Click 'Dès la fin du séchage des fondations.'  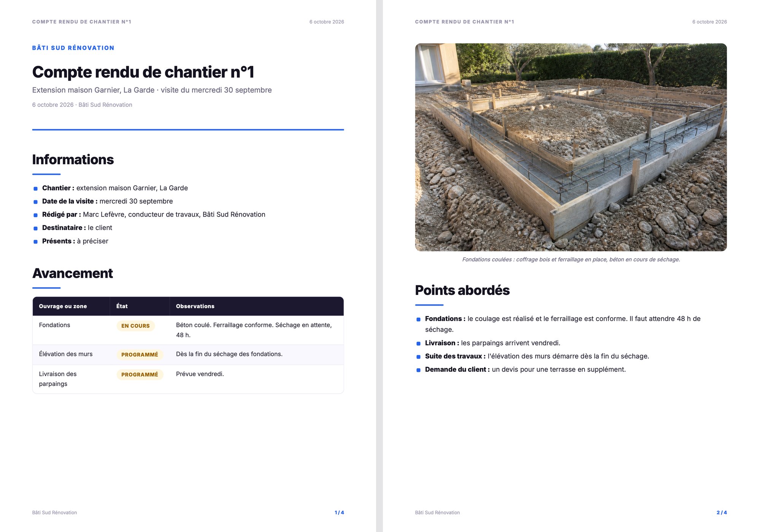pyautogui.click(x=229, y=354)
